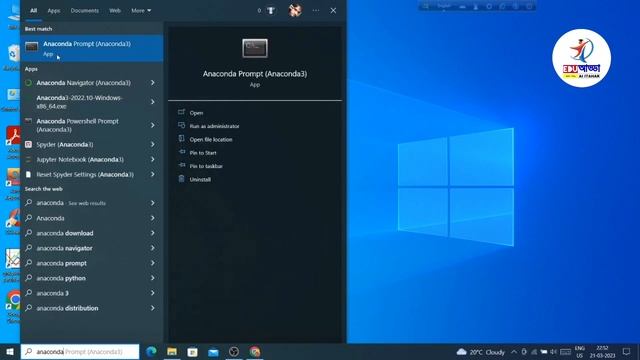Launch Anaconda Navigator (Anaconda3) app result
640x360 pixels.
pyautogui.click(x=84, y=83)
